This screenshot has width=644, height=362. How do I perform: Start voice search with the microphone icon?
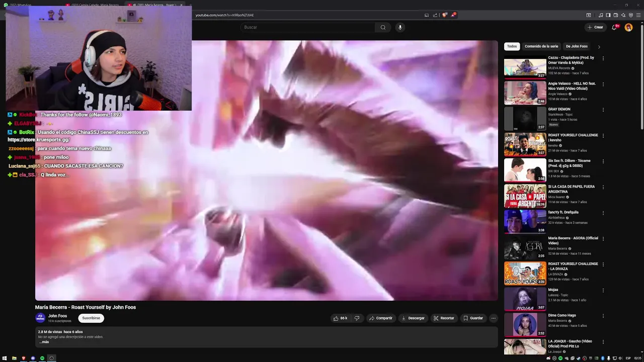(400, 27)
